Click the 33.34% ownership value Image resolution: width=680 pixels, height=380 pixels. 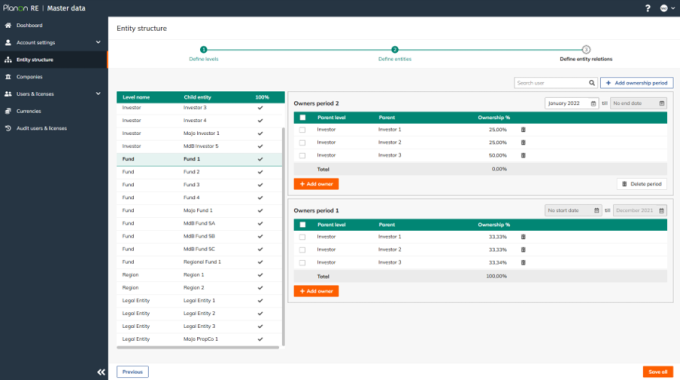(x=497, y=262)
